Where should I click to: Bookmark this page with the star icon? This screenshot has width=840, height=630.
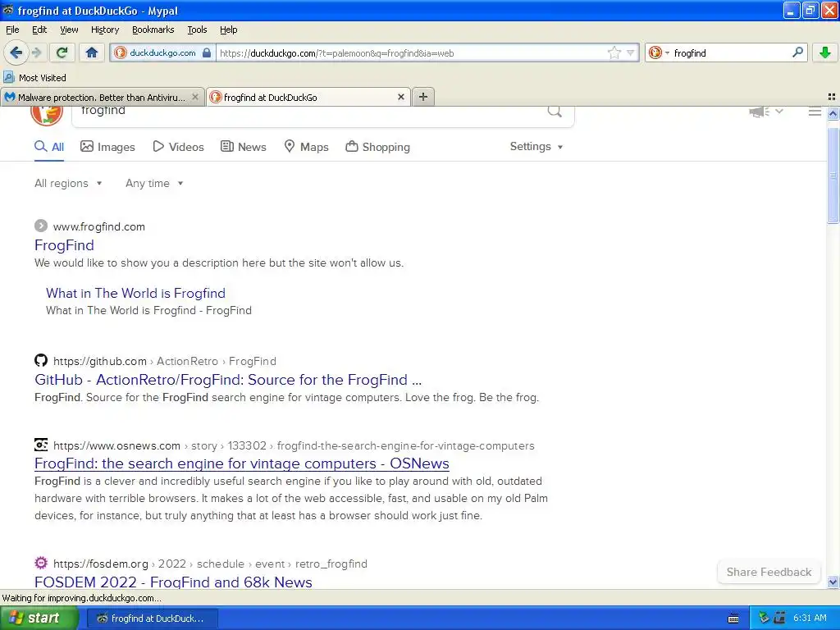(x=614, y=52)
